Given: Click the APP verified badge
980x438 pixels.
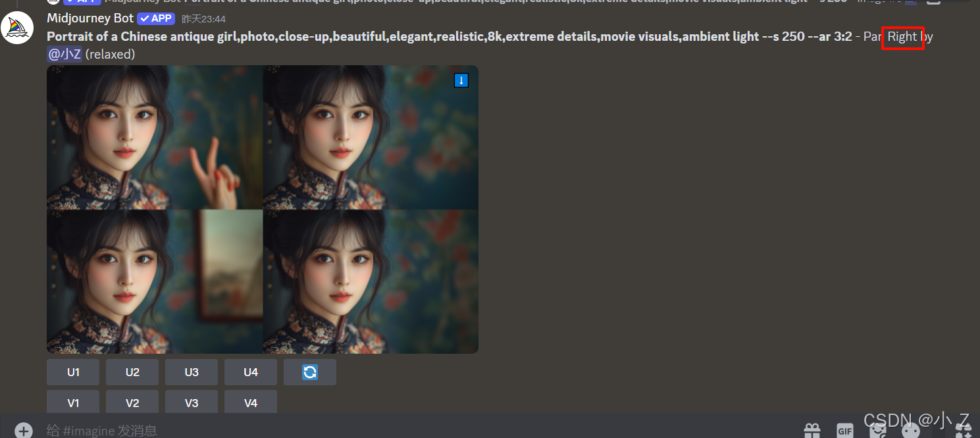Looking at the screenshot, I should [x=156, y=18].
